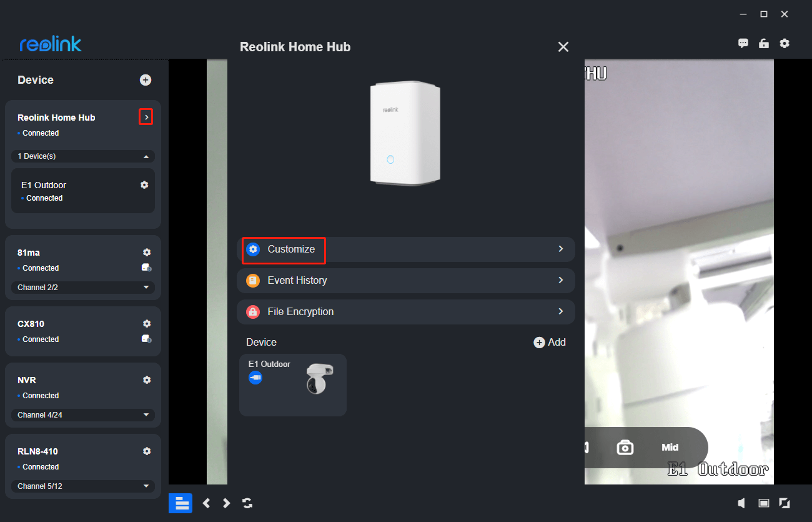The image size is (812, 522).
Task: Click the E1 Outdoor wired connection icon
Action: pos(255,378)
